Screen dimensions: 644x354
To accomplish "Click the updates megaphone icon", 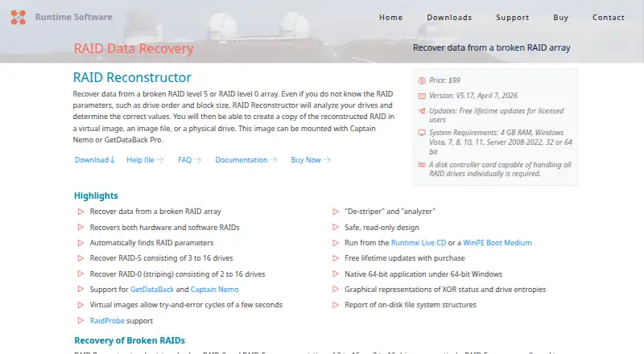I will 422,111.
